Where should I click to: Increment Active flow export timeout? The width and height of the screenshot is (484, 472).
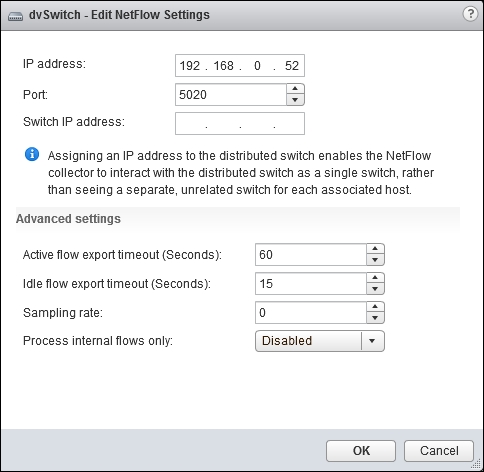point(375,249)
